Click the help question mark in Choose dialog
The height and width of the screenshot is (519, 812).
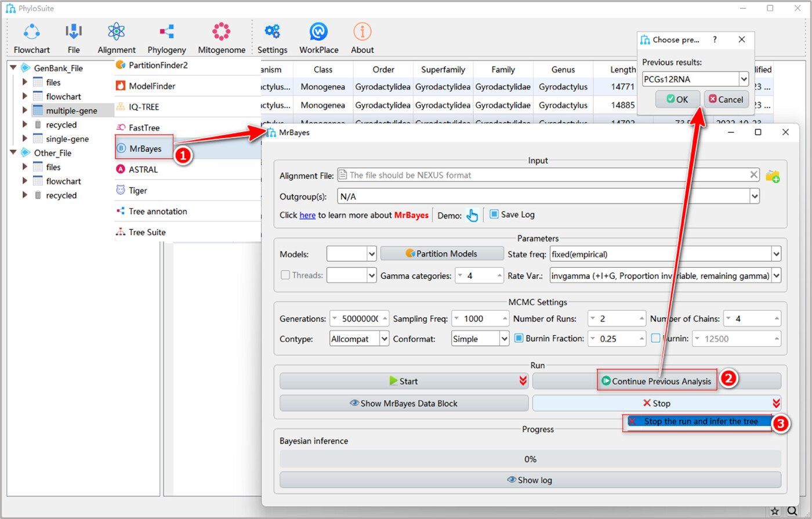(x=715, y=39)
